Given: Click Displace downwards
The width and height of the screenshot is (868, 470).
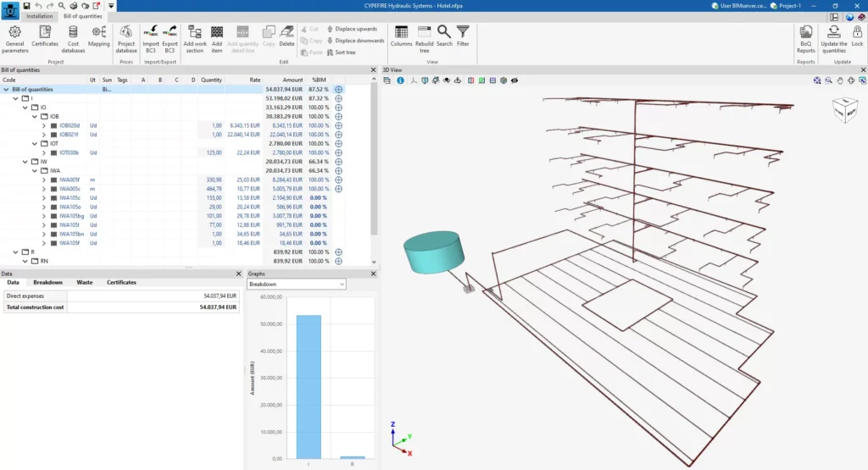Looking at the screenshot, I should tap(355, 41).
